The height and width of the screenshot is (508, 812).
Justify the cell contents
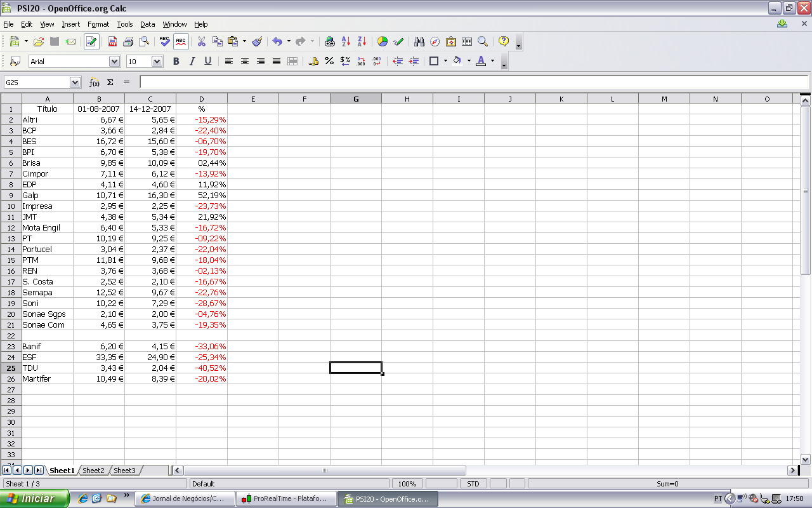[277, 62]
